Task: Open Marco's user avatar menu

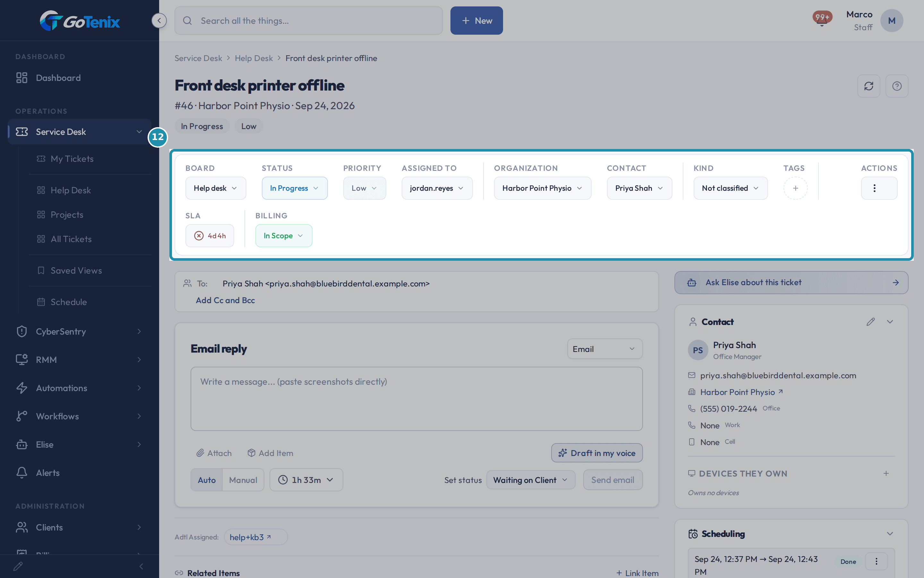Action: coord(892,21)
